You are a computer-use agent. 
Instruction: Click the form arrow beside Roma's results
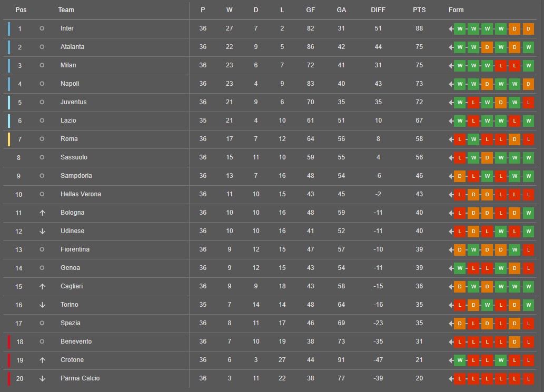point(451,139)
